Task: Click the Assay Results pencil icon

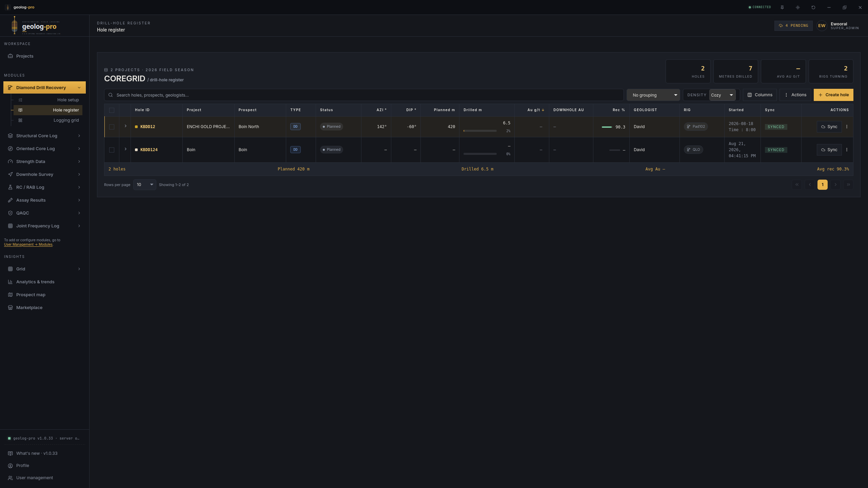Action: [x=10, y=200]
